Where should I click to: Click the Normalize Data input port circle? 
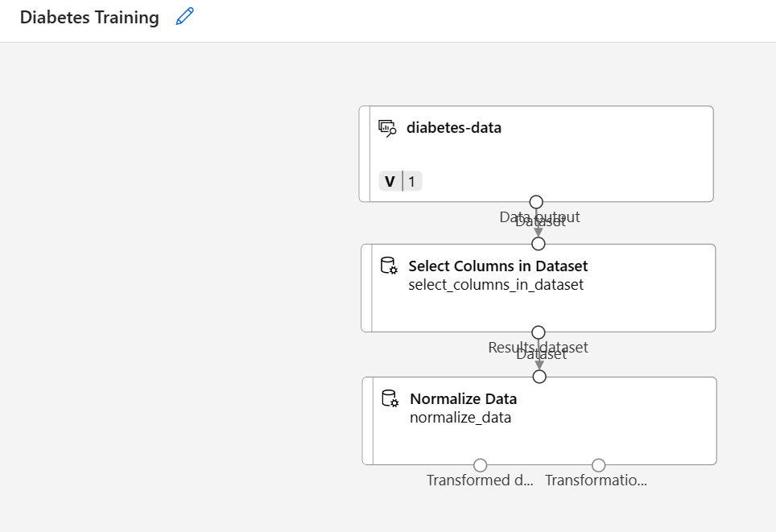tap(539, 376)
